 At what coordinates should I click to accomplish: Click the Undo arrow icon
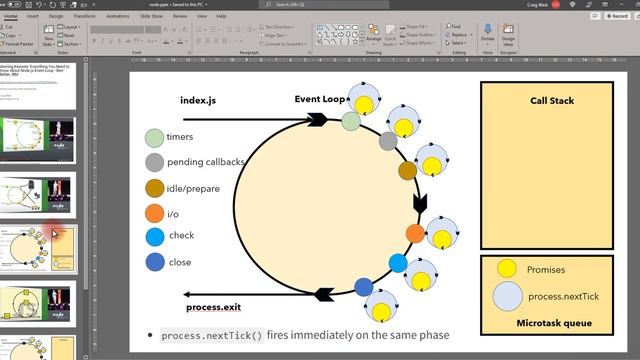(x=39, y=4)
